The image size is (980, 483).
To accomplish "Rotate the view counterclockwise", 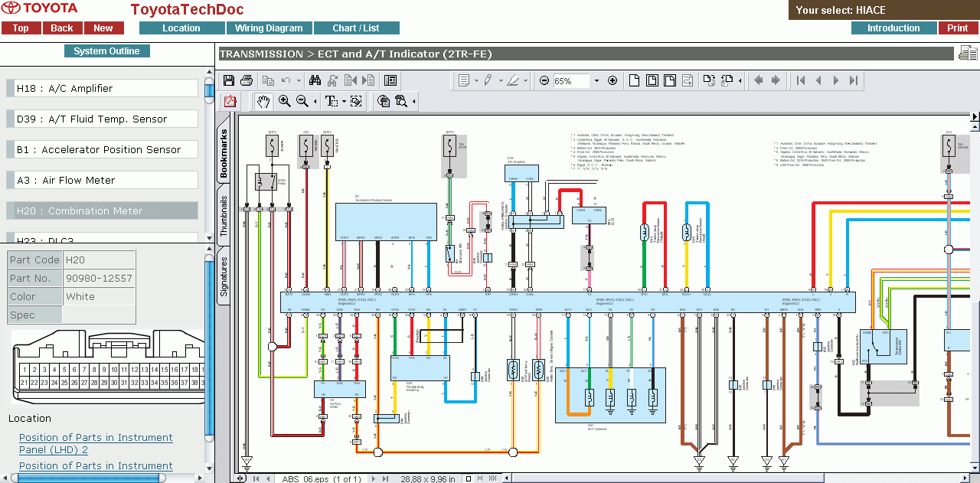I will pyautogui.click(x=727, y=80).
